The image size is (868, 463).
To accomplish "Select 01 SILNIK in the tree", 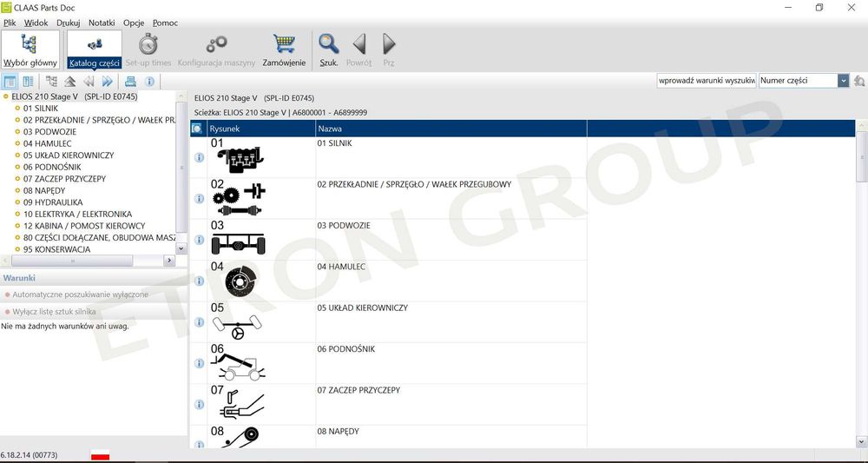I will (x=41, y=109).
